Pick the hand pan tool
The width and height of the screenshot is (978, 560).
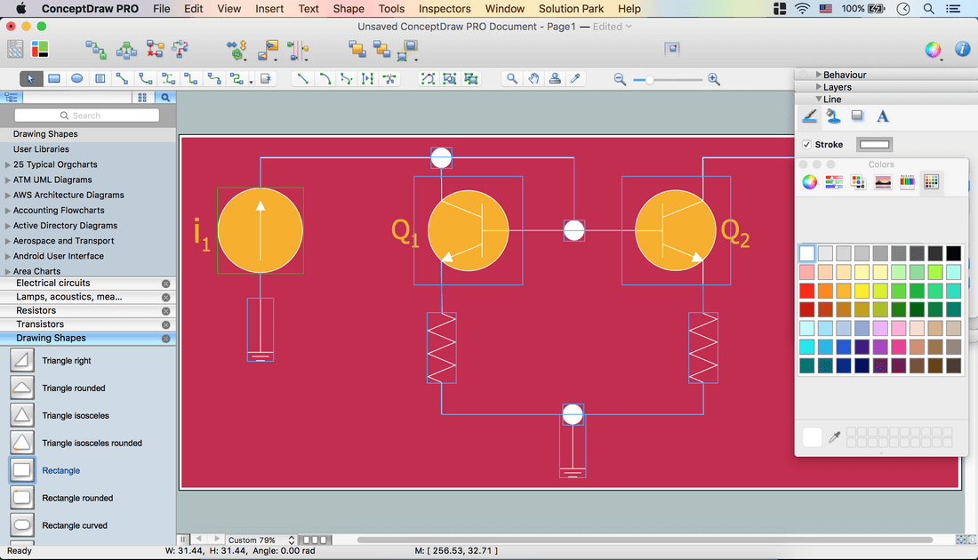[x=533, y=78]
